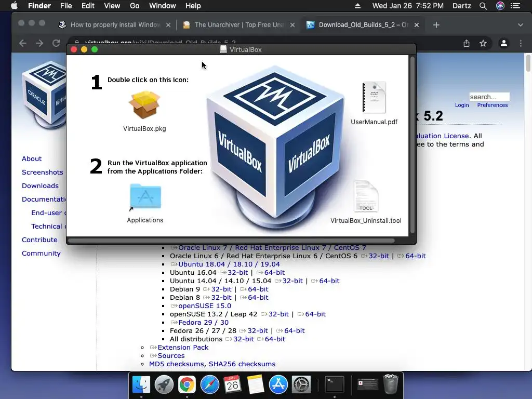The width and height of the screenshot is (532, 399).
Task: Click the Chrome page's vertical scrollbar
Action: click(x=528, y=63)
